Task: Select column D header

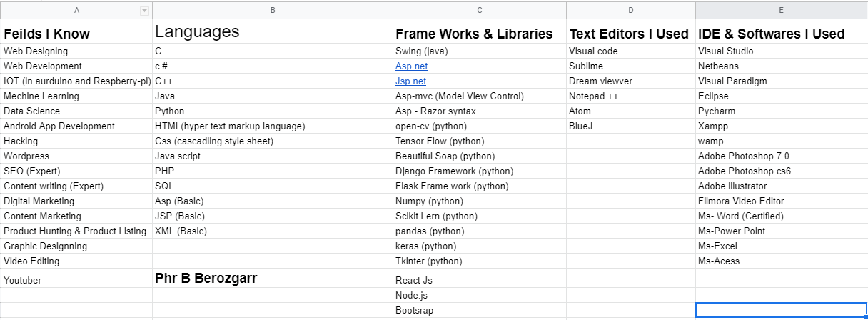Action: tap(631, 10)
